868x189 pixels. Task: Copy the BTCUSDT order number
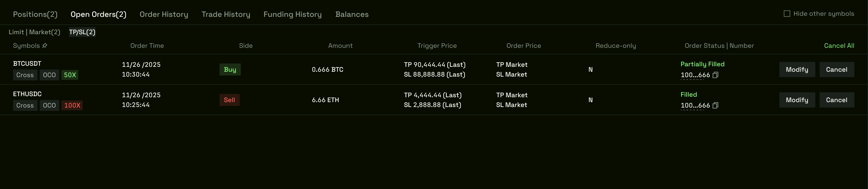[x=715, y=75]
